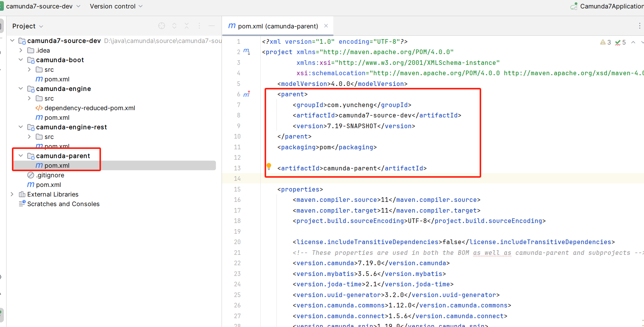Image resolution: width=644 pixels, height=327 pixels.
Task: Collapse the camunda-engine-rest module
Action: 21,127
